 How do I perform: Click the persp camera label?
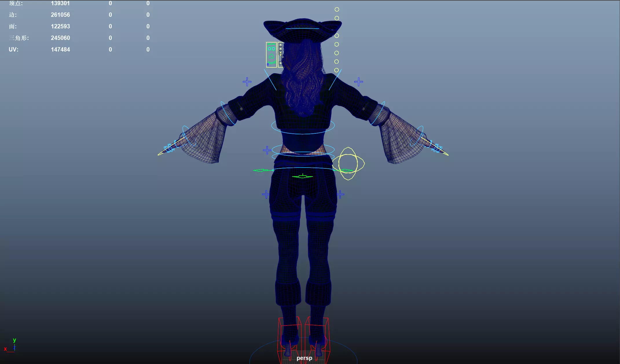304,358
